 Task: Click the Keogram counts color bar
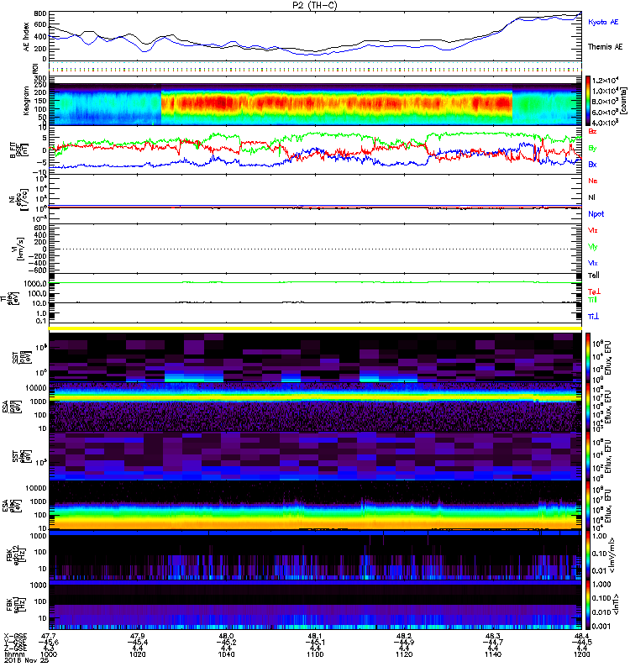coord(588,101)
